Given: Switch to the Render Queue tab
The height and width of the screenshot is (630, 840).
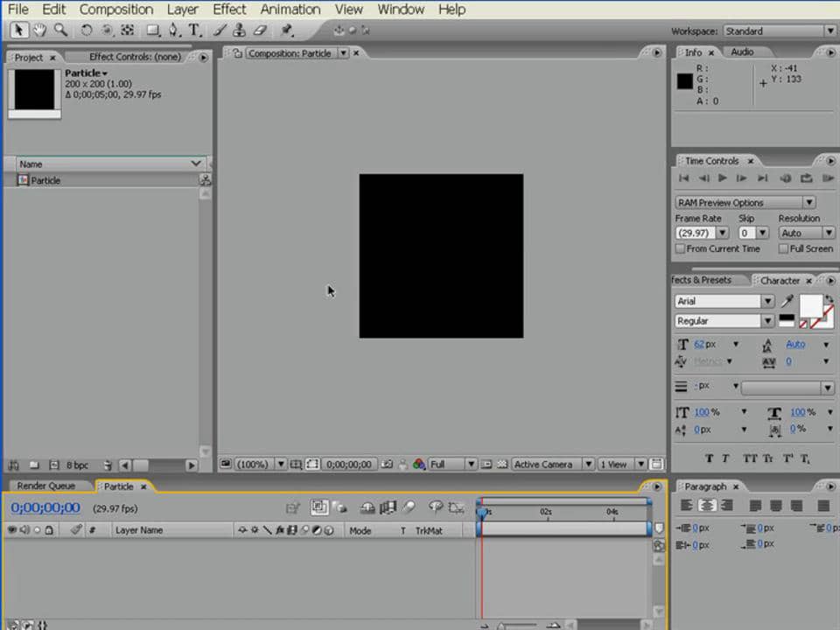Looking at the screenshot, I should pyautogui.click(x=45, y=486).
